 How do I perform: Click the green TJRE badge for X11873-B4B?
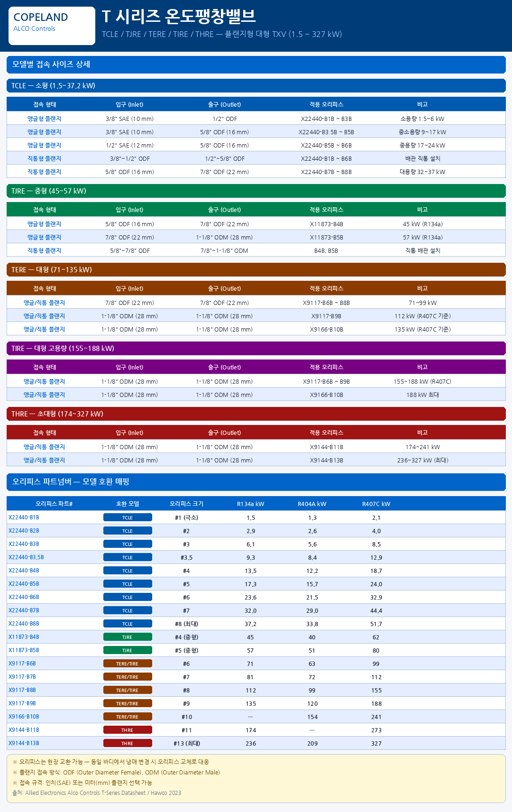point(128,637)
